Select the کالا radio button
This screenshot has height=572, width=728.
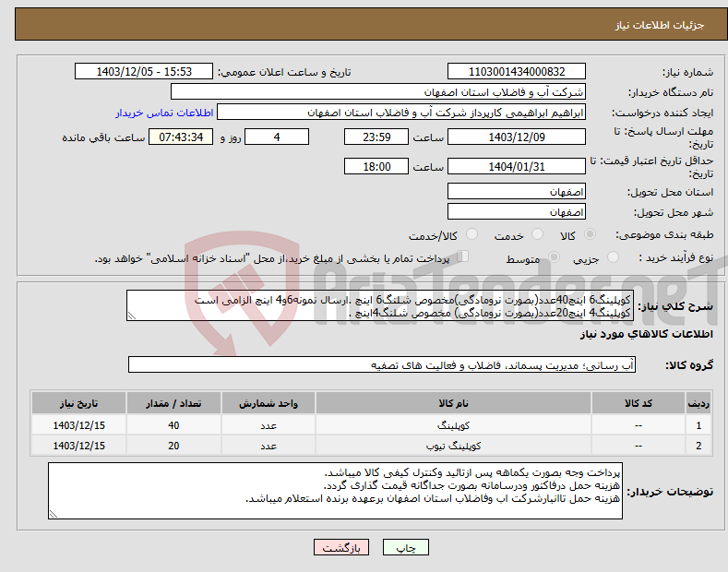point(590,234)
